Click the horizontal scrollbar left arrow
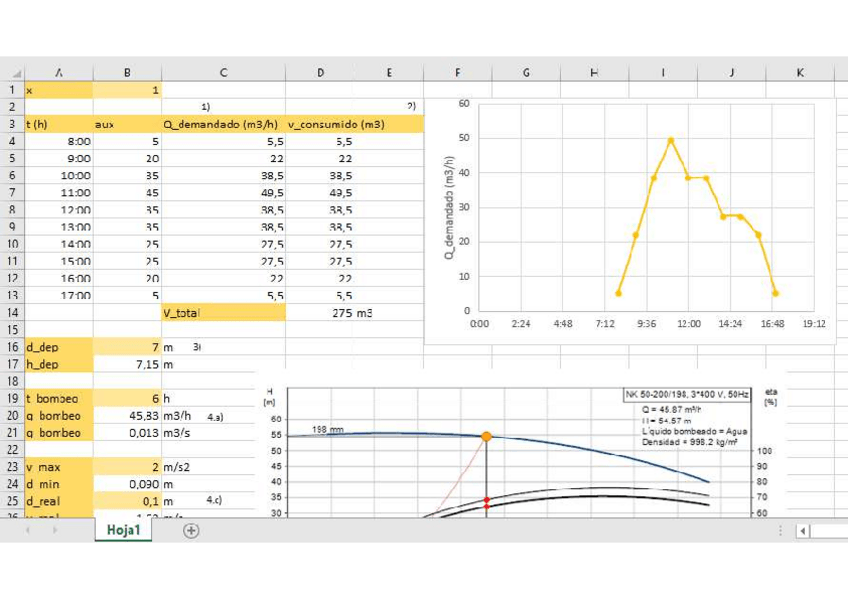Screen dimensions: 848x599 click(802, 531)
